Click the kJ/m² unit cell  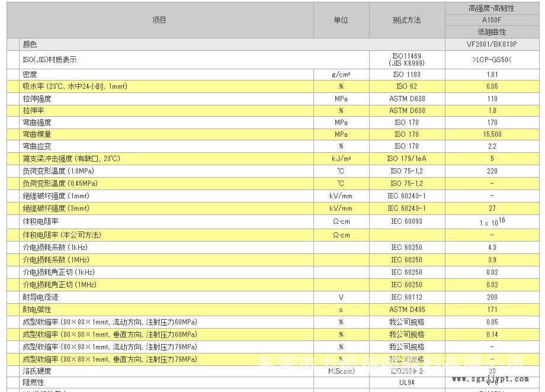[341, 159]
